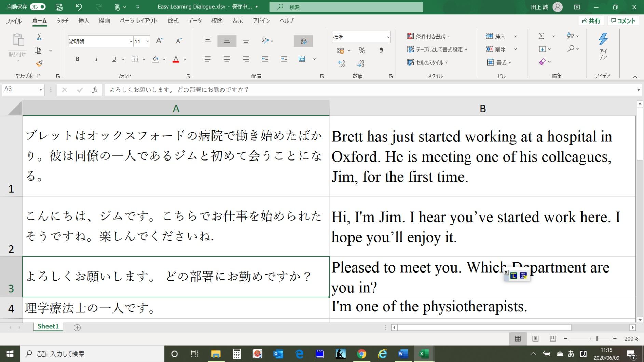Open the Conditional Formatting dropdown

(x=428, y=36)
